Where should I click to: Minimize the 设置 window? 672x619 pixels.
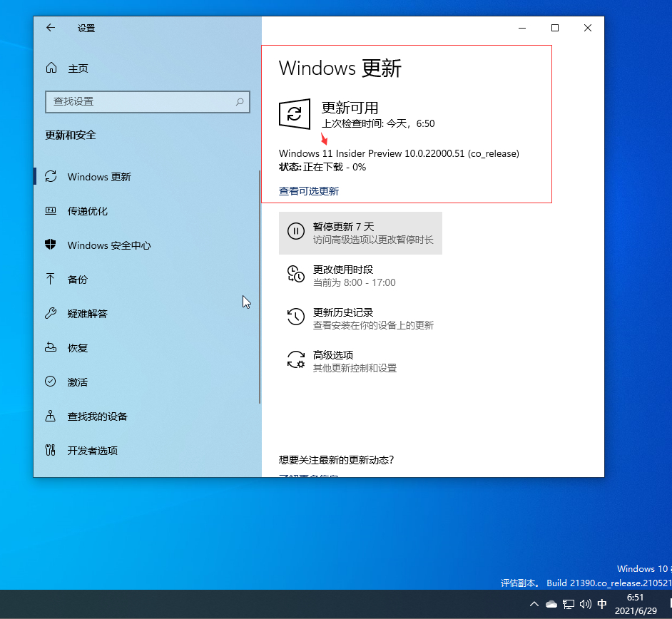point(522,28)
